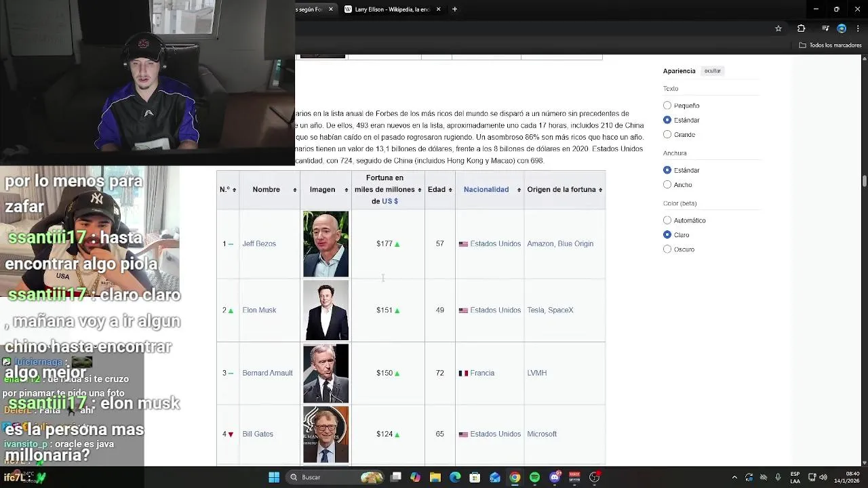Screen dimensions: 868x488
Task: Select Pequeño text size
Action: [667, 106]
